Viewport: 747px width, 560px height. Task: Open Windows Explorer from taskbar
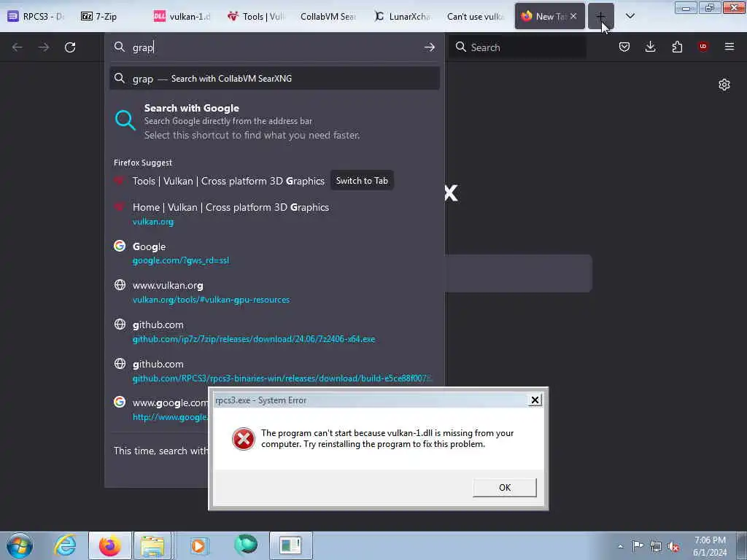pyautogui.click(x=152, y=545)
